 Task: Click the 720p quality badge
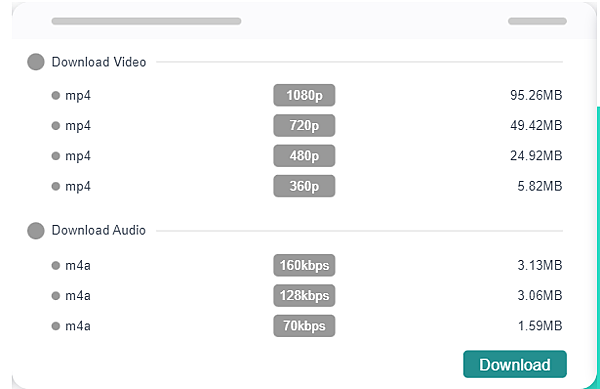coord(304,125)
